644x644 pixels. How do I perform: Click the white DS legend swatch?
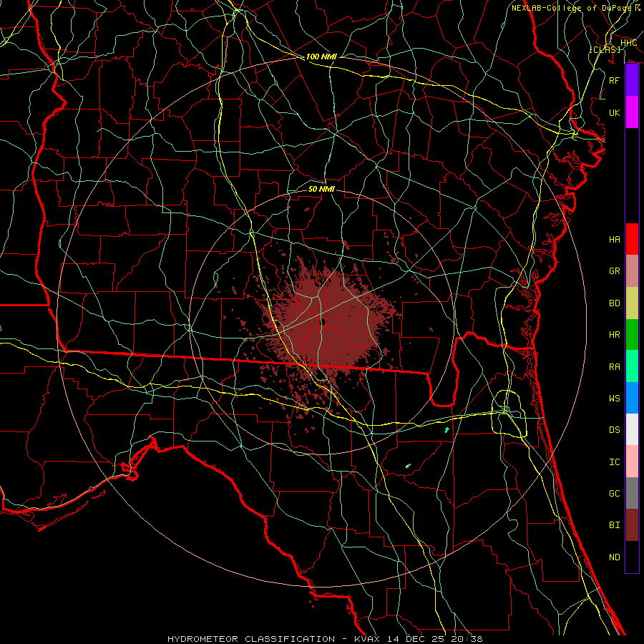click(632, 429)
